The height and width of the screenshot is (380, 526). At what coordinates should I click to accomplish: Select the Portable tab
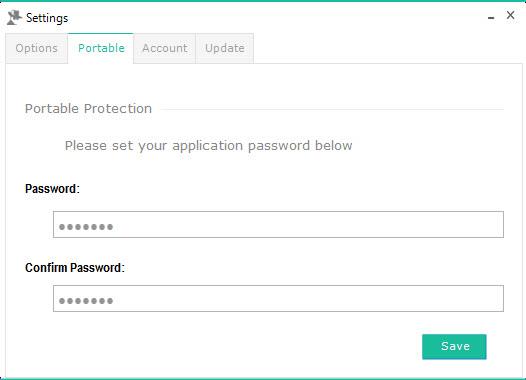101,48
